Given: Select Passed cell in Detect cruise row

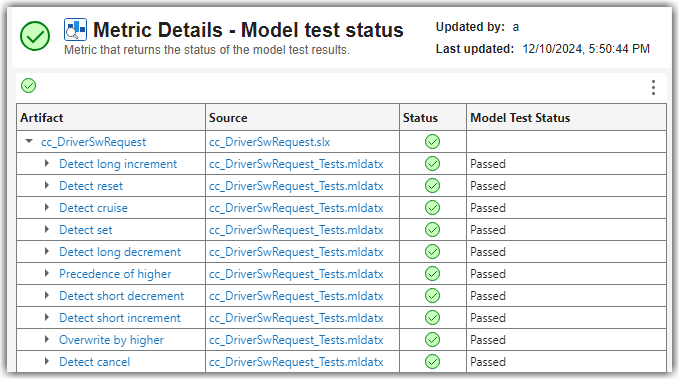Looking at the screenshot, I should click(x=566, y=208).
